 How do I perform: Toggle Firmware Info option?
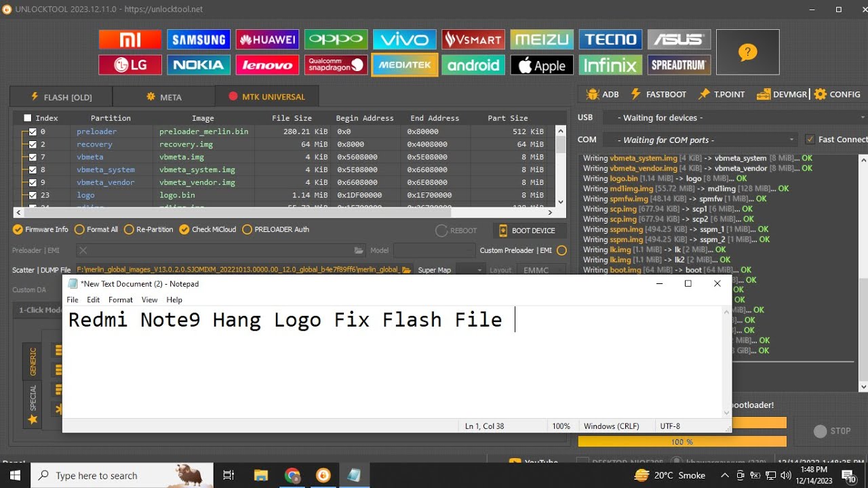coord(41,229)
